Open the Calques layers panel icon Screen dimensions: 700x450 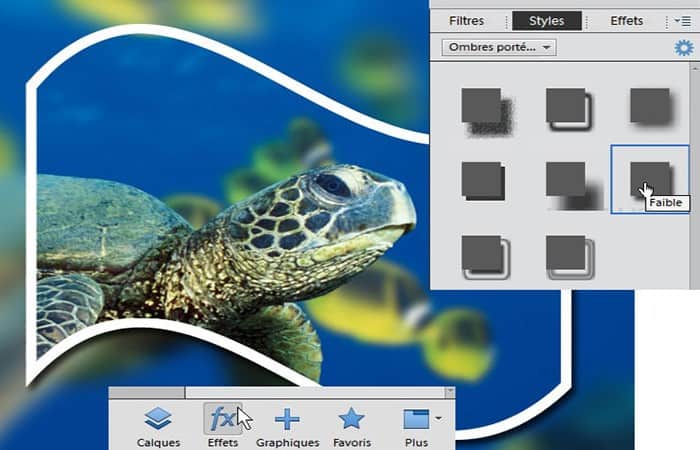(x=158, y=419)
